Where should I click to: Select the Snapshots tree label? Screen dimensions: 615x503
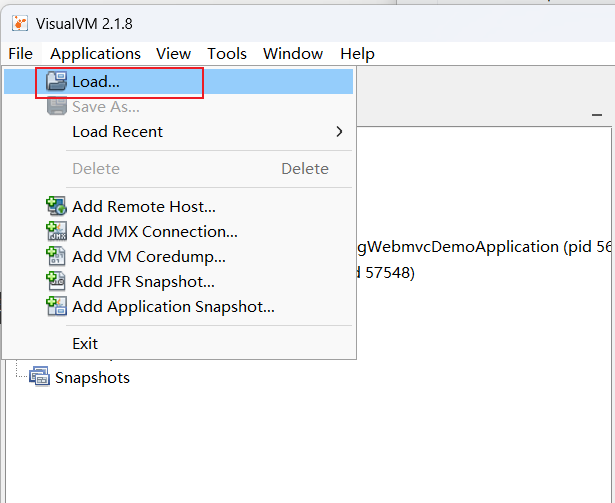pos(92,377)
